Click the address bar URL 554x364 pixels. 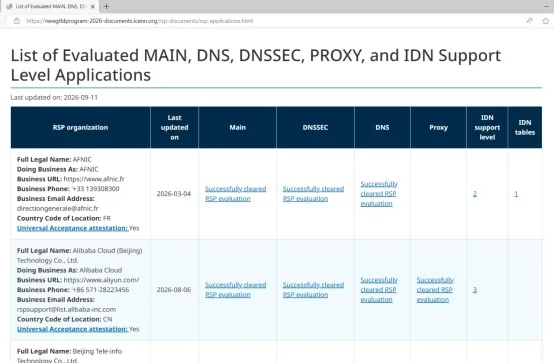pyautogui.click(x=140, y=21)
